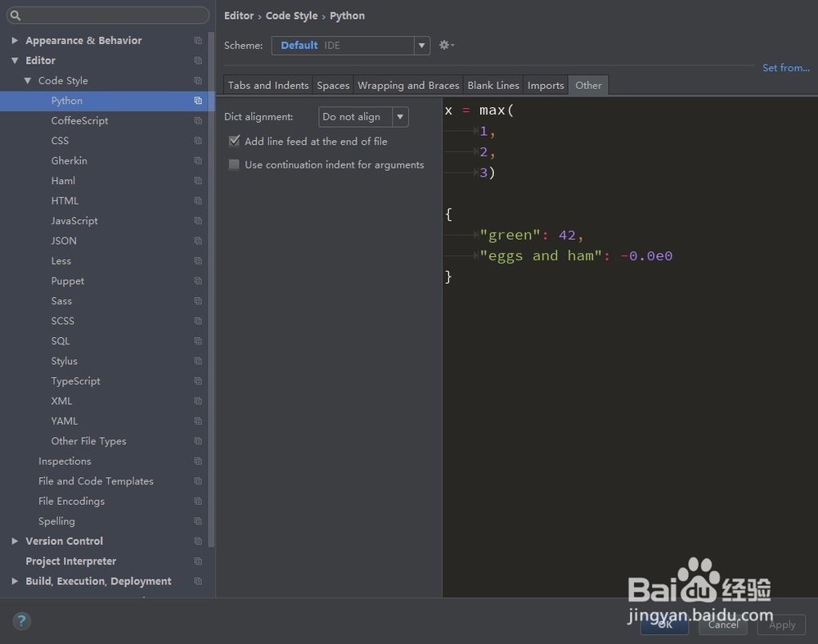Click the copy icon next to Haml
The image size is (818, 644).
[198, 181]
